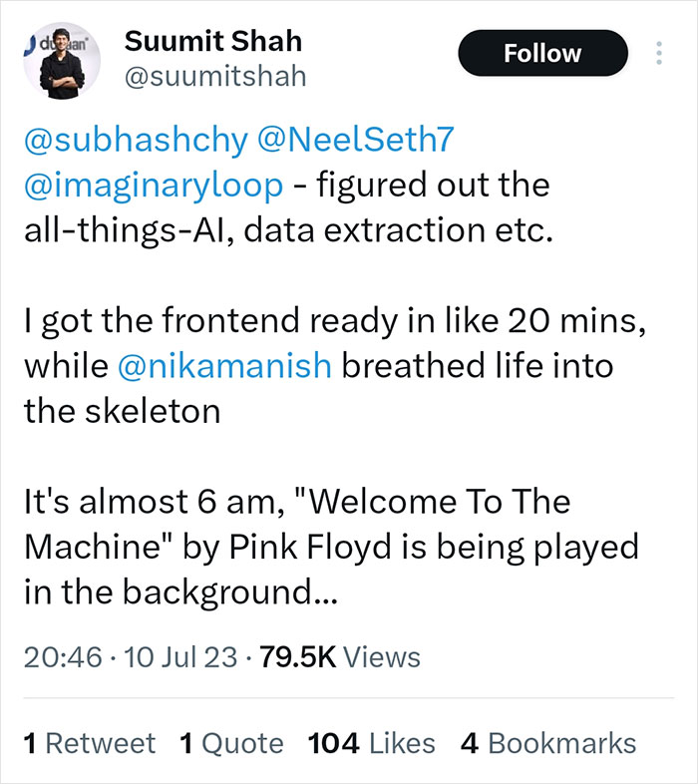Open the 1 Quote list

pos(231,743)
